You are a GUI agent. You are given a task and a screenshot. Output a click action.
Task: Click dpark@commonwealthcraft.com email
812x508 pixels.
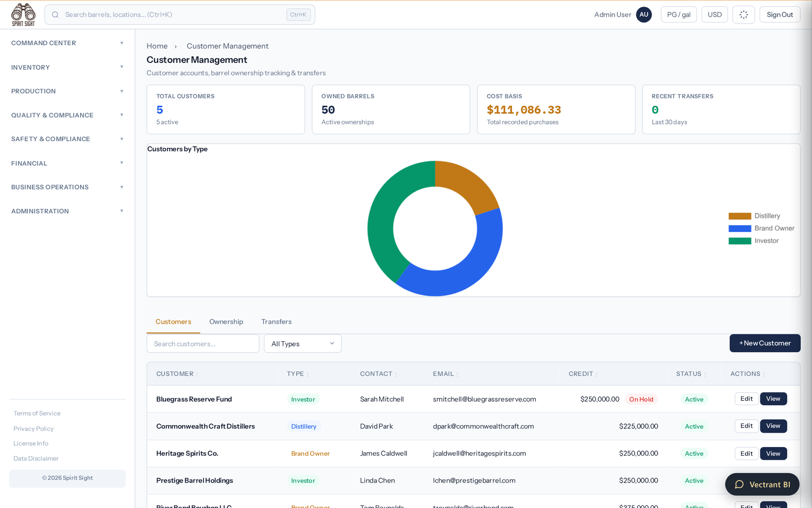pos(483,426)
